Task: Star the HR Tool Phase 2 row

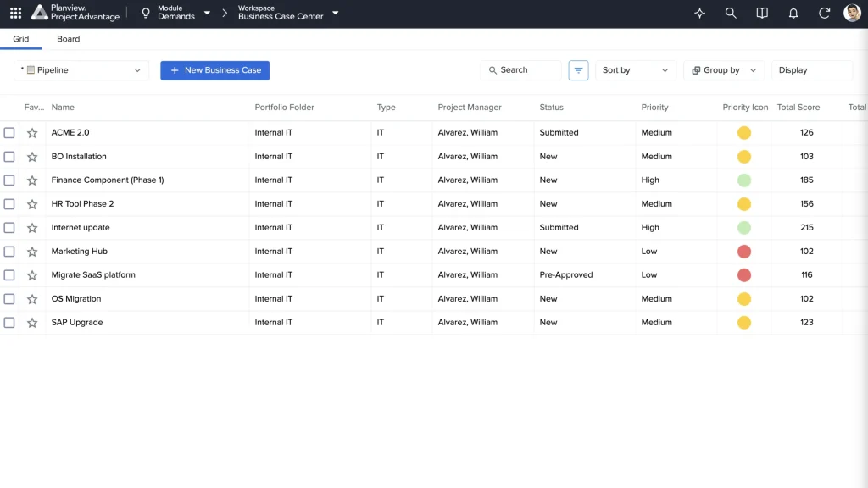Action: click(32, 204)
